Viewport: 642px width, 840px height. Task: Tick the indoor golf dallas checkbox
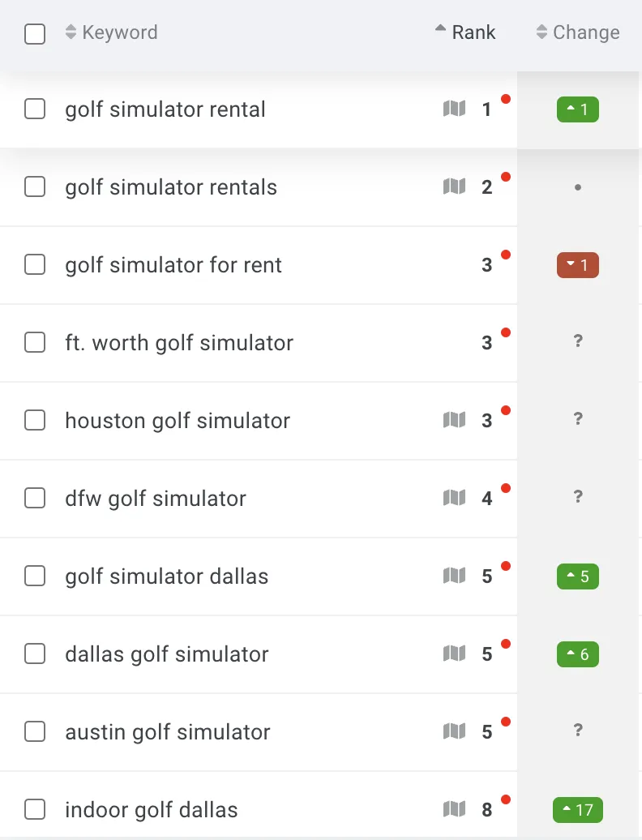pyautogui.click(x=35, y=809)
